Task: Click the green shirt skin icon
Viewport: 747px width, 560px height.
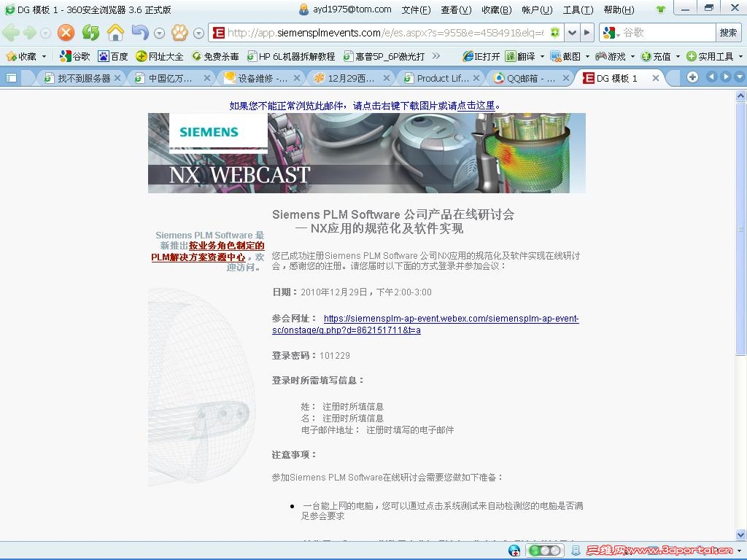Action: [660, 9]
